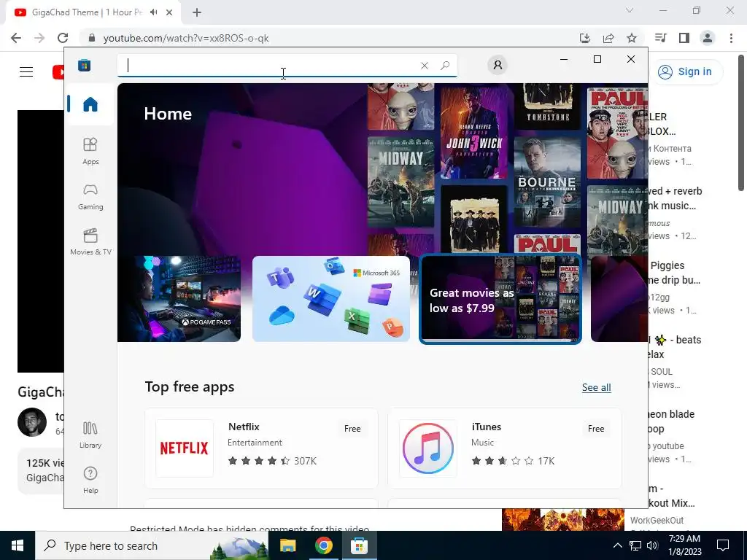The image size is (747, 560).
Task: Open the Windows notification center
Action: (x=723, y=545)
